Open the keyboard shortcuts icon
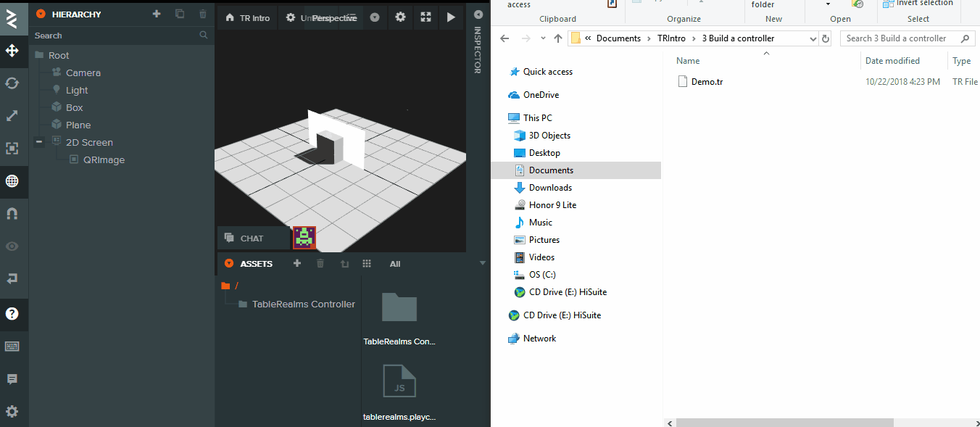 12,347
